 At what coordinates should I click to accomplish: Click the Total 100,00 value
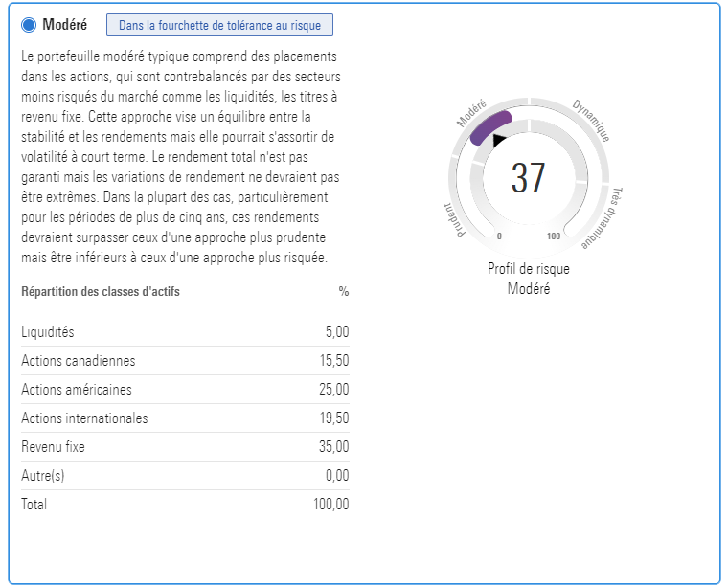(330, 505)
